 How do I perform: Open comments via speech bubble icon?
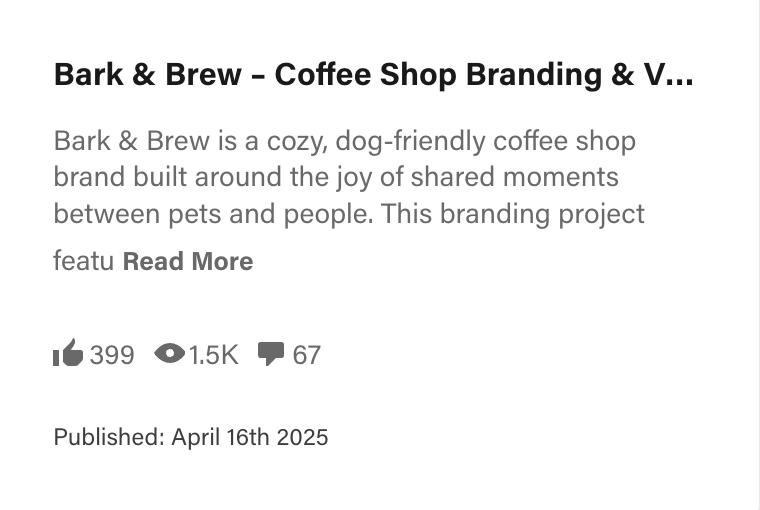pos(271,354)
